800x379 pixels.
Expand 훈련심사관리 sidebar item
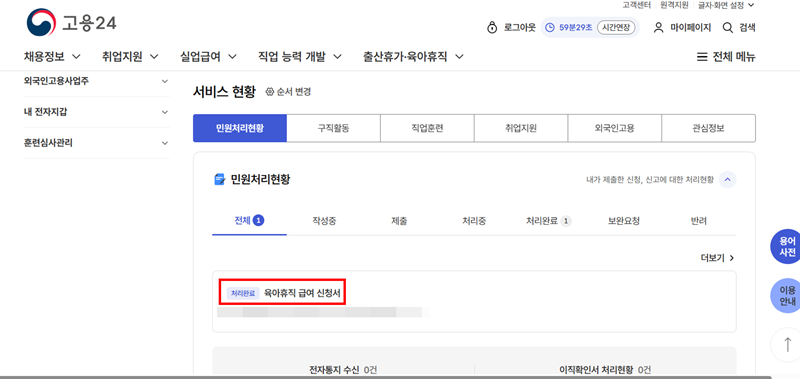[96, 143]
